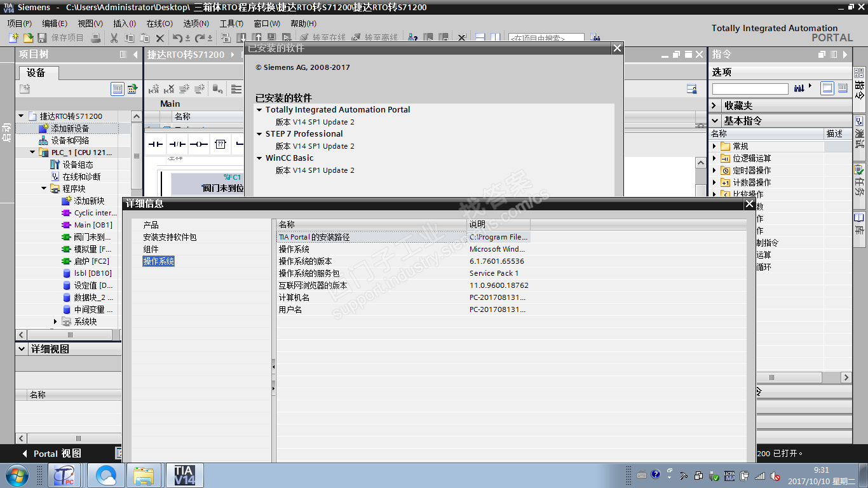This screenshot has height=488, width=868.
Task: Select Main [OB1] block in tree
Action: pyautogui.click(x=93, y=225)
